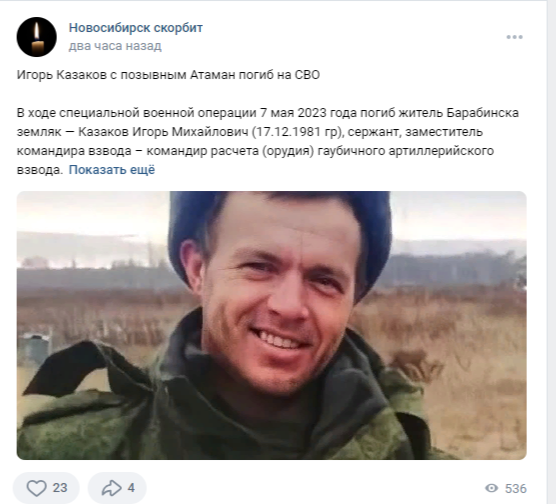Open the post via два часа назад timestamp
556x504 pixels.
[115, 46]
